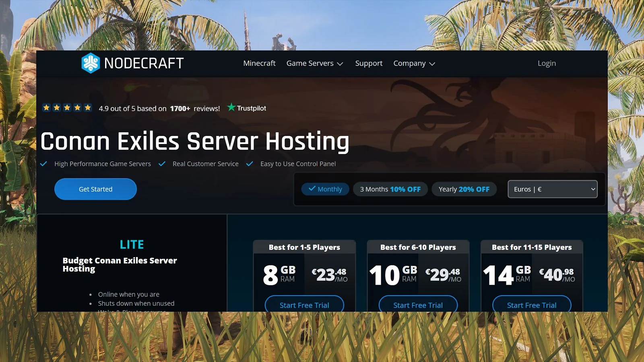This screenshot has width=644, height=362.
Task: Click the NODECRAFT wordmark text
Action: pyautogui.click(x=144, y=63)
